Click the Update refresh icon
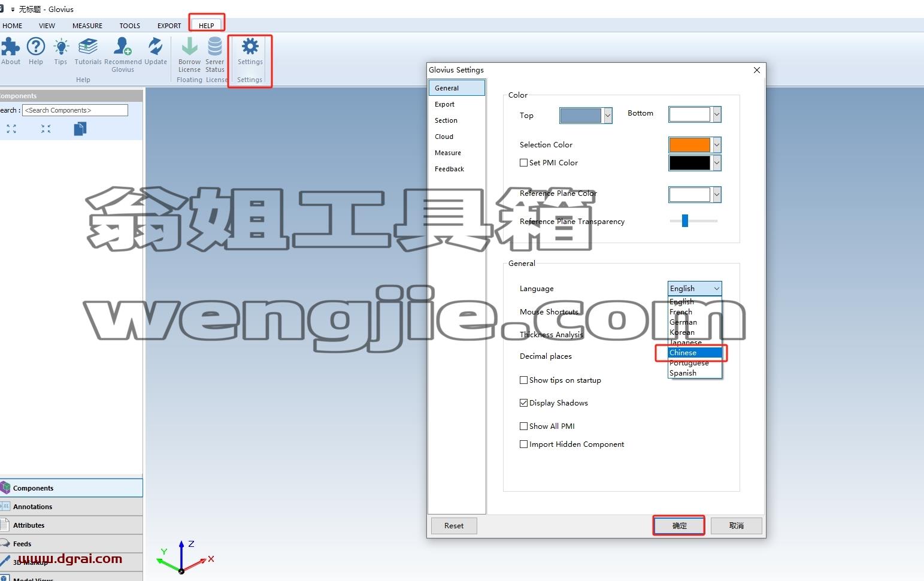 click(x=155, y=47)
